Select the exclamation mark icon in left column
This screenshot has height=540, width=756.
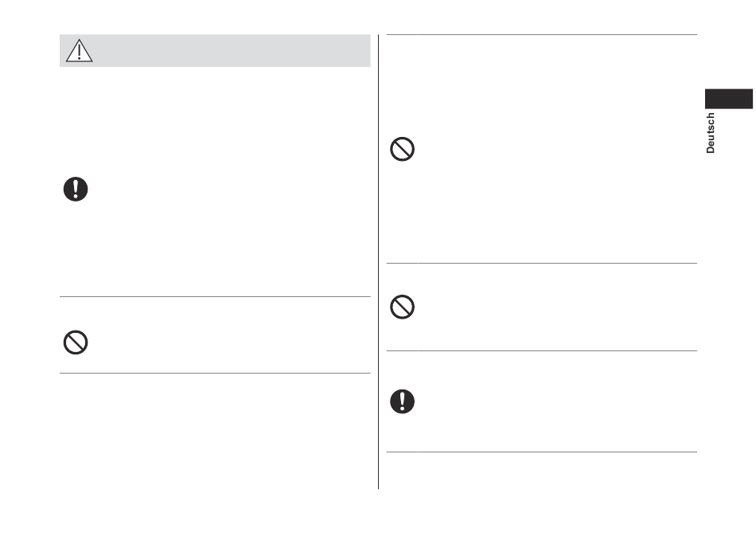[76, 190]
